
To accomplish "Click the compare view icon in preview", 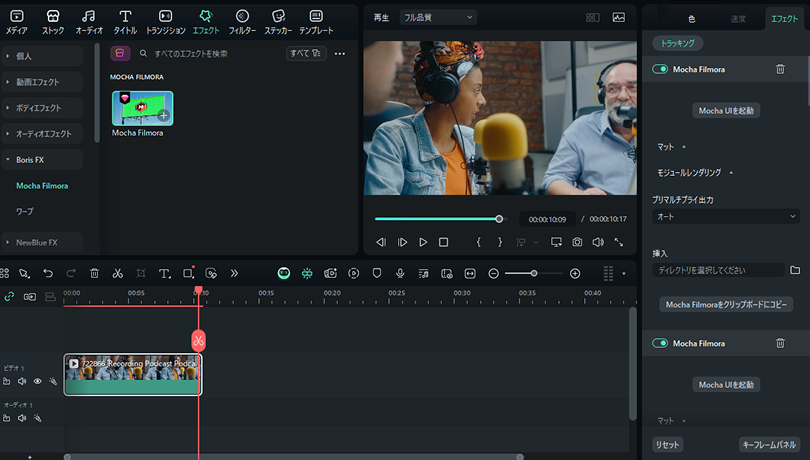I will coord(593,18).
